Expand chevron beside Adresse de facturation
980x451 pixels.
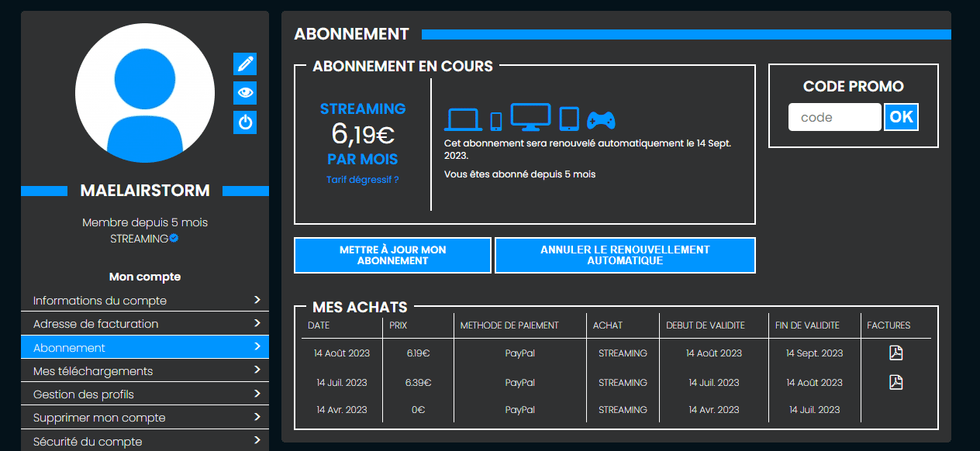pyautogui.click(x=257, y=322)
